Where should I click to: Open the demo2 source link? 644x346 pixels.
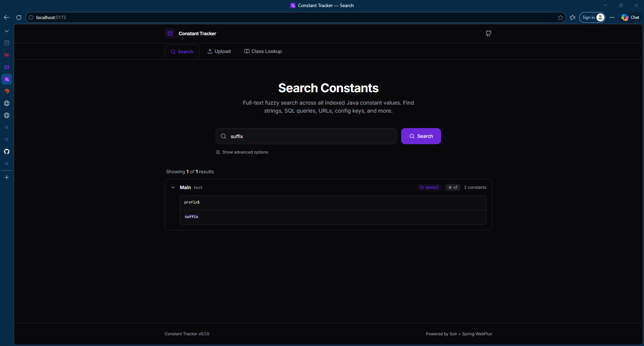[429, 187]
